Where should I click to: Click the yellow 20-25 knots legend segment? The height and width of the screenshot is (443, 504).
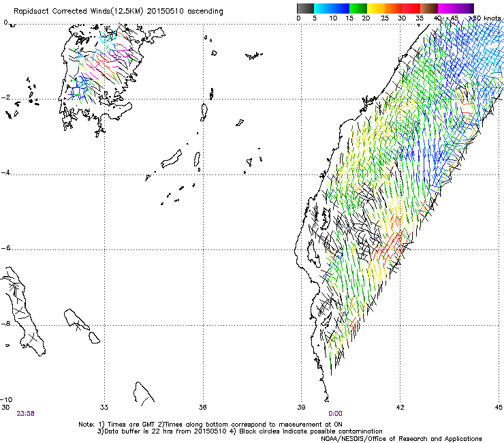coord(376,8)
